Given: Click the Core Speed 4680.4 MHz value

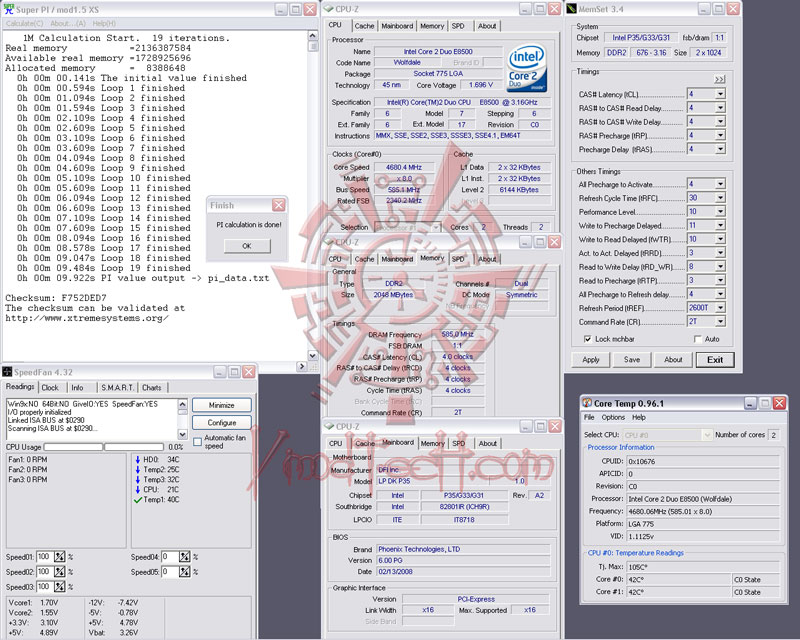Looking at the screenshot, I should tap(404, 167).
